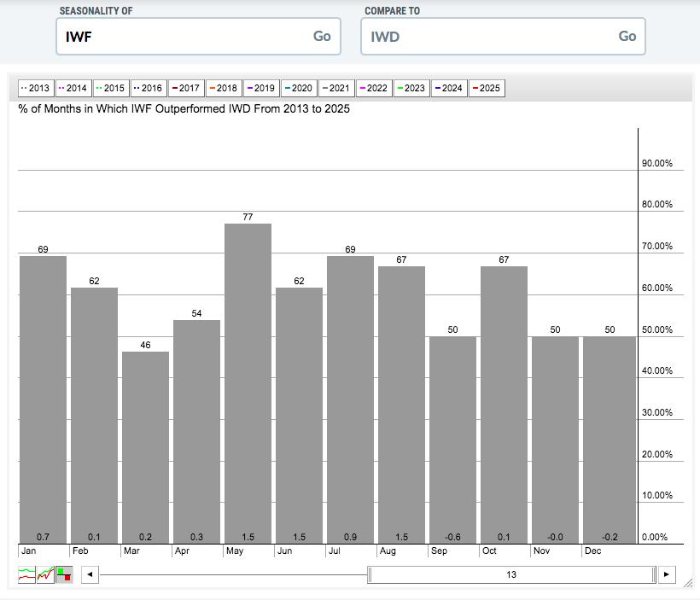Click the June bar showing 62
The width and height of the screenshot is (700, 600).
click(x=299, y=415)
